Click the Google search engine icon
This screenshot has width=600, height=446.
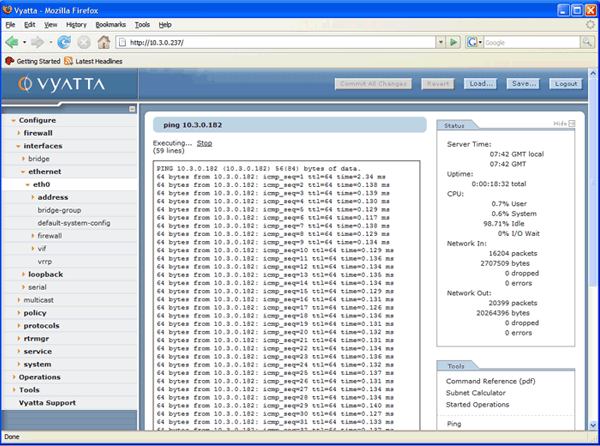[472, 42]
